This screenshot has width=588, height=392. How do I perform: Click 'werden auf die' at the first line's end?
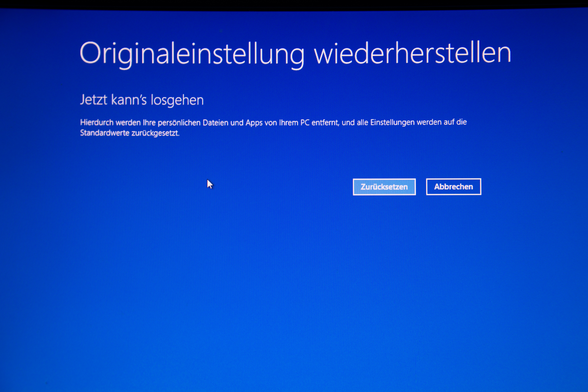click(x=441, y=122)
